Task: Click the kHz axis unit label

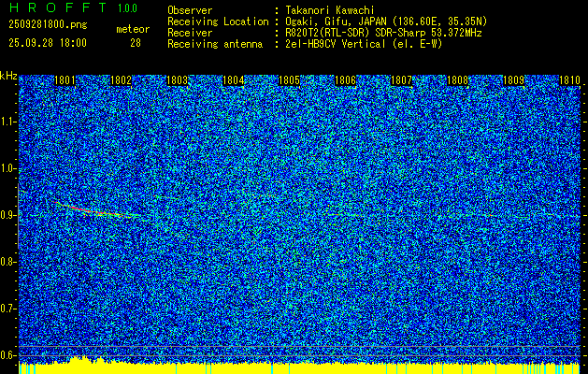Action: pyautogui.click(x=8, y=76)
